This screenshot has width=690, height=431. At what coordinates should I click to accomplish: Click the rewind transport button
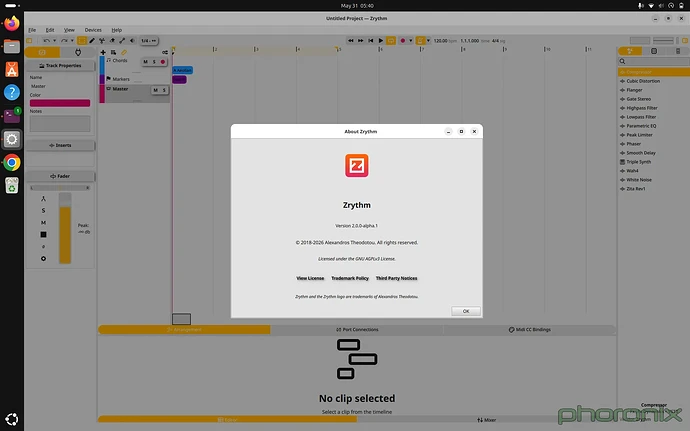pos(351,41)
